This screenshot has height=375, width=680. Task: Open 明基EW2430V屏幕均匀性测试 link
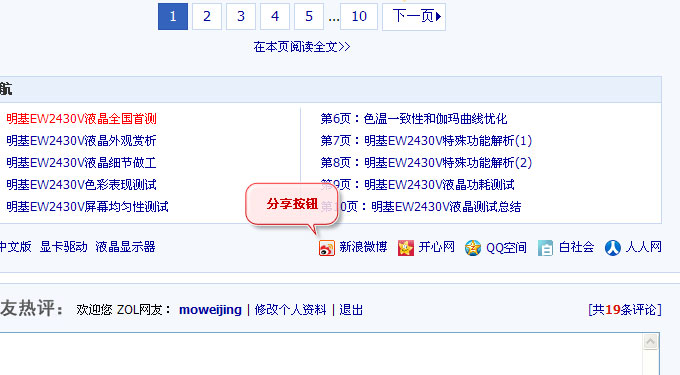[87, 207]
